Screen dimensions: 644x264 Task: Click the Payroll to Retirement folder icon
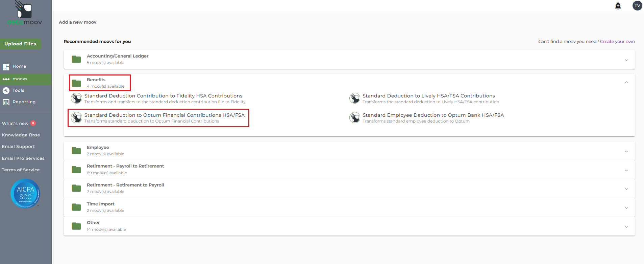point(76,169)
